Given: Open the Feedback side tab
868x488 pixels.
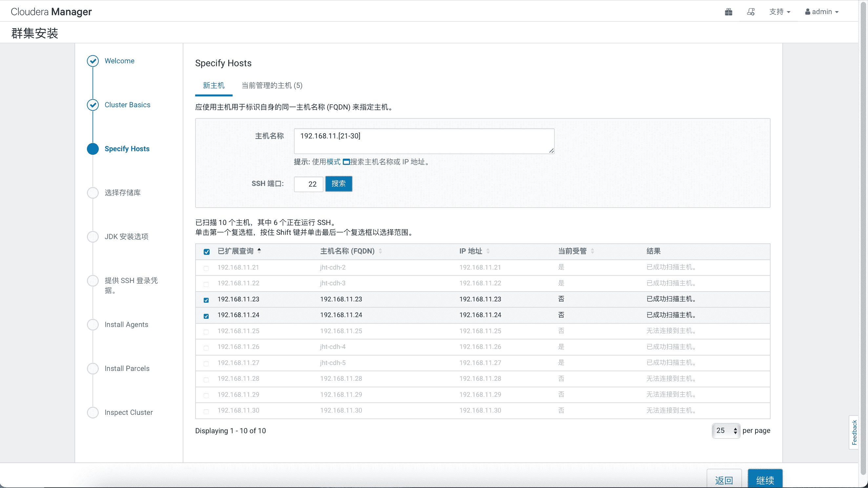Looking at the screenshot, I should click(854, 433).
